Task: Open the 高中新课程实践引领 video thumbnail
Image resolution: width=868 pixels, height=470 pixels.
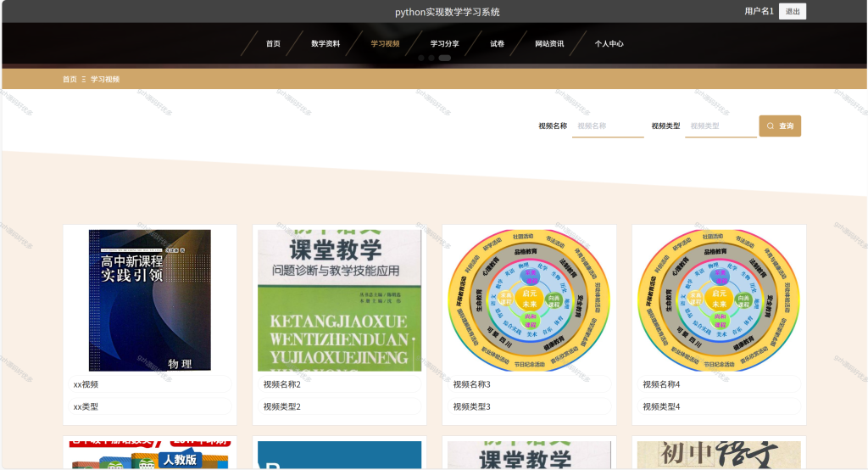Action: coord(149,299)
